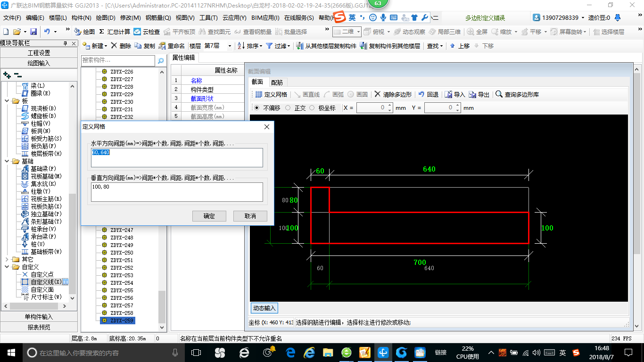Run 汇总计算 summary calculation

[x=115, y=32]
